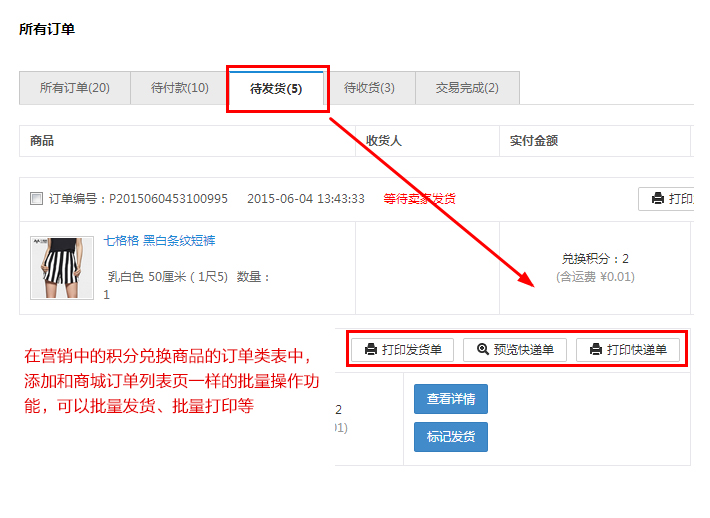
Task: Click the red 等待卖家发货 status text
Action: (419, 199)
